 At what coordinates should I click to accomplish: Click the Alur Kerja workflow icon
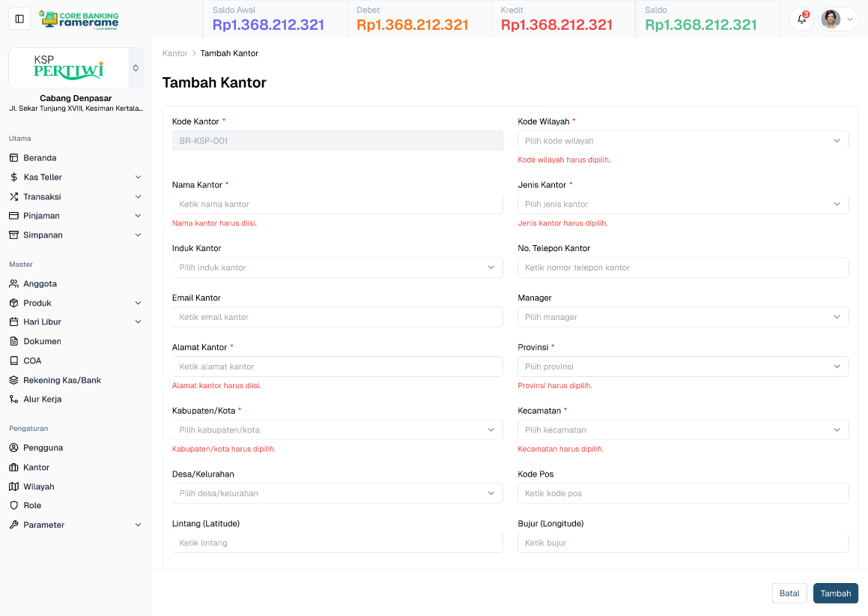click(x=13, y=399)
